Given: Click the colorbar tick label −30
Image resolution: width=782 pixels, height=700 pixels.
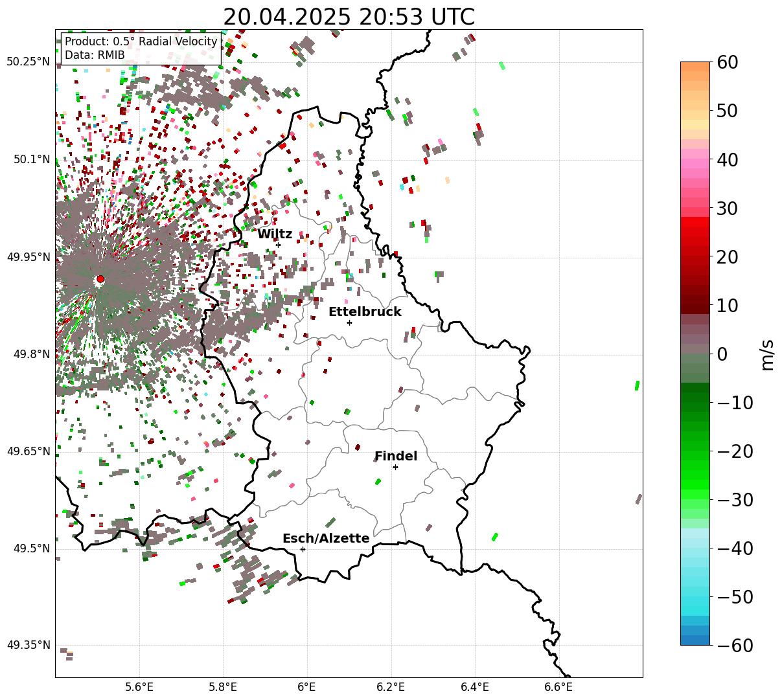Looking at the screenshot, I should [x=735, y=499].
